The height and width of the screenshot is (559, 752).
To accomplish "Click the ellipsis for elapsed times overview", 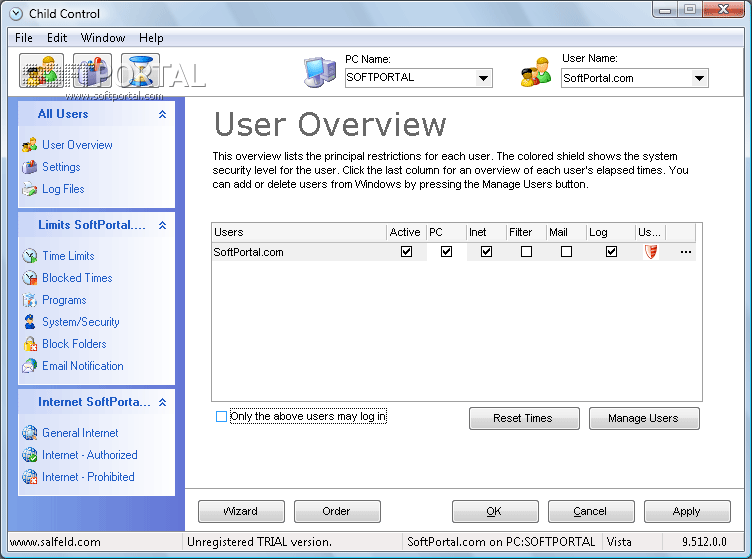I will 686,252.
